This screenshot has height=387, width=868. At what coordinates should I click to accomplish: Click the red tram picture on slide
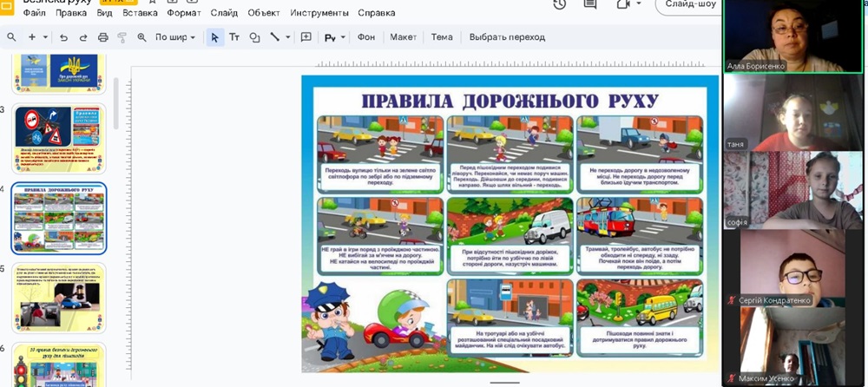tap(606, 220)
